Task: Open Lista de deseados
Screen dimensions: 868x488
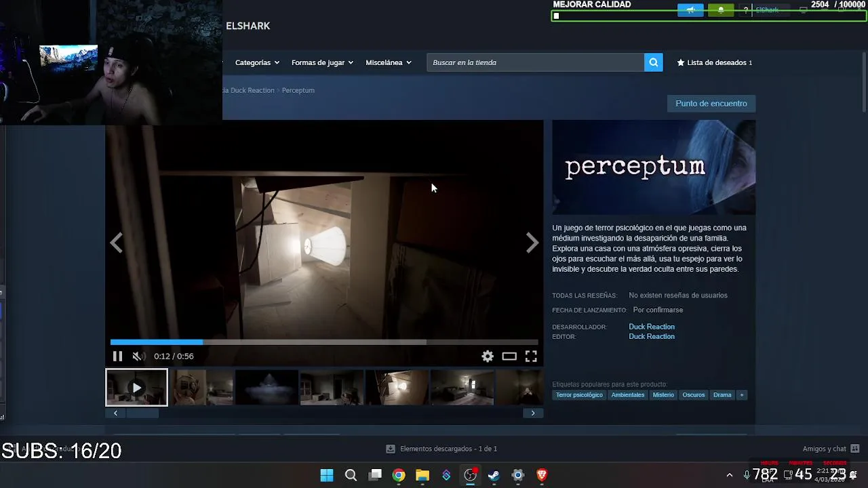Action: point(715,62)
